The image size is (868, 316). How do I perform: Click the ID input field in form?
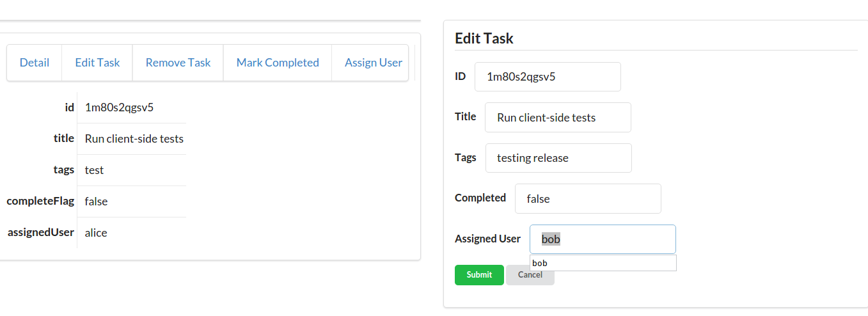548,77
